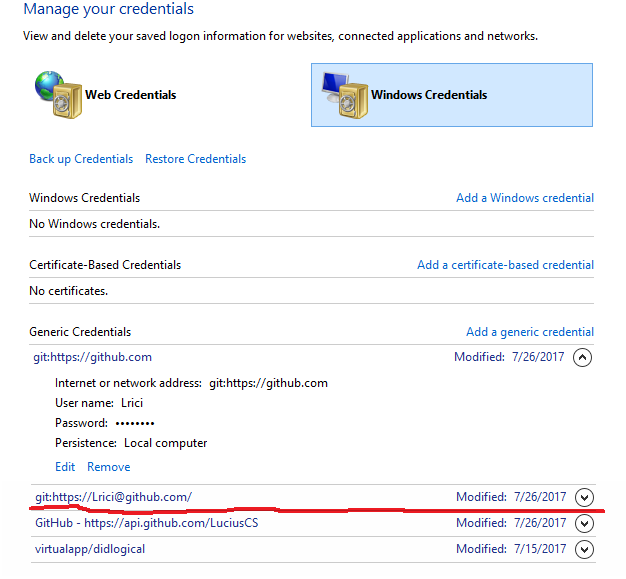This screenshot has height=579, width=626.
Task: Click the GitHub - https://api.github.com/LuciusCS entry
Action: point(147,523)
